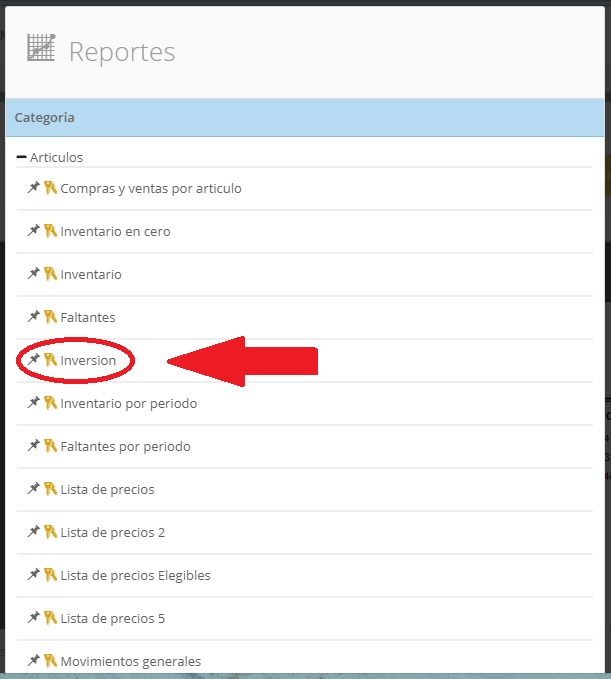Viewport: 611px width, 679px height.
Task: Select the Lista de precios Elegibles report
Action: point(136,576)
